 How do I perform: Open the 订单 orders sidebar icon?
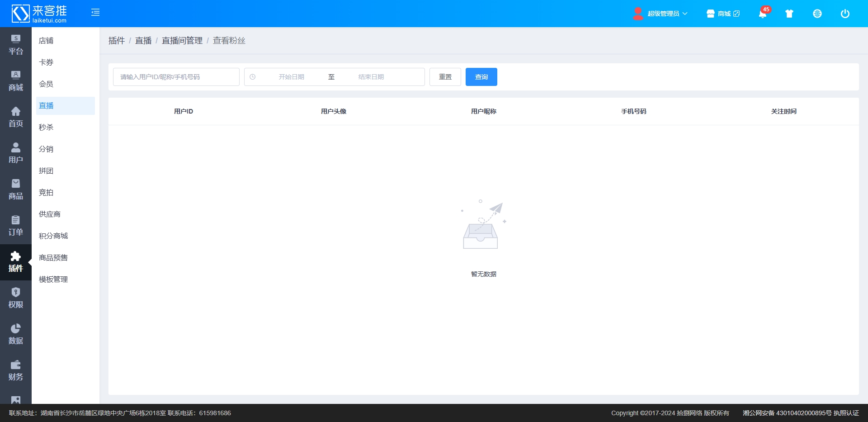[x=16, y=225]
